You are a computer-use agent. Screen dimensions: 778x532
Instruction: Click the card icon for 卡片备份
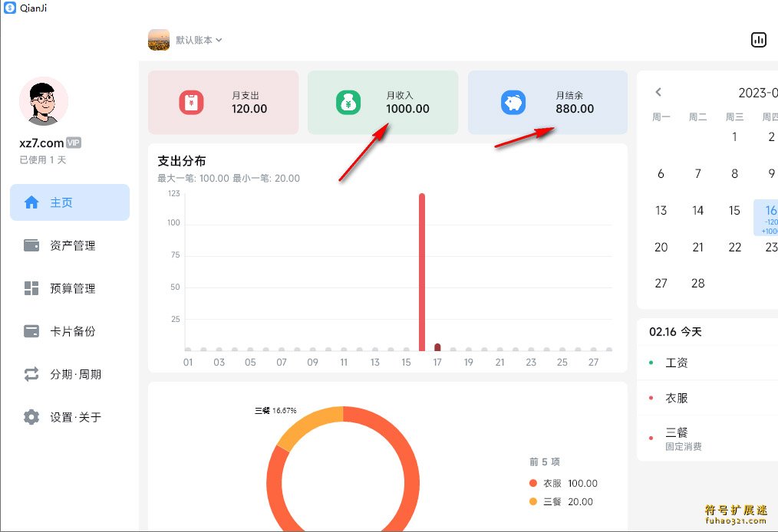coord(31,331)
